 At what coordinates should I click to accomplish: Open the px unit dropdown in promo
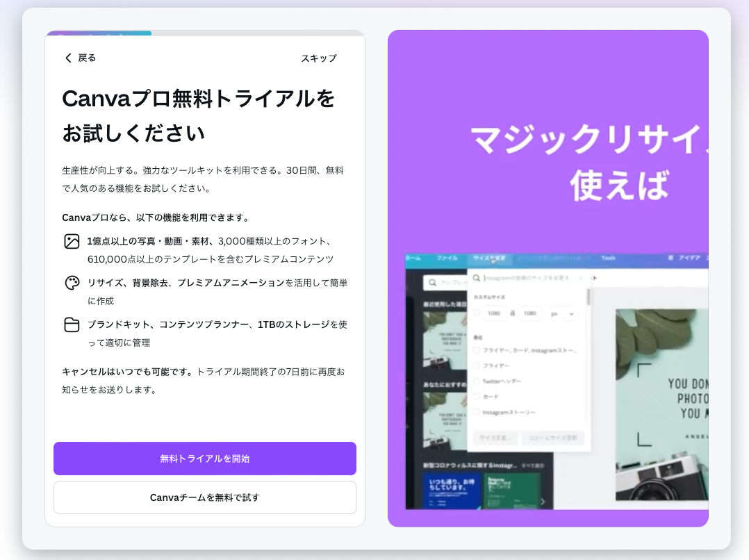coord(562,314)
